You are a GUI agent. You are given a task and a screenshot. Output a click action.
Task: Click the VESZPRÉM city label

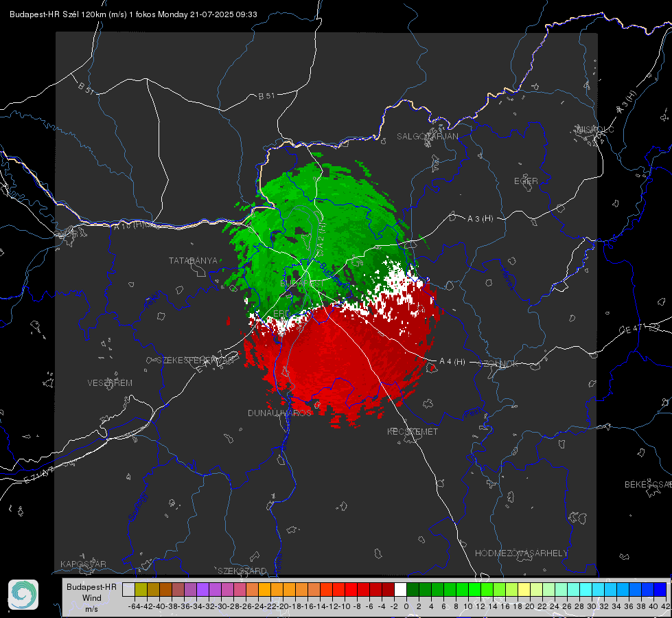point(110,382)
